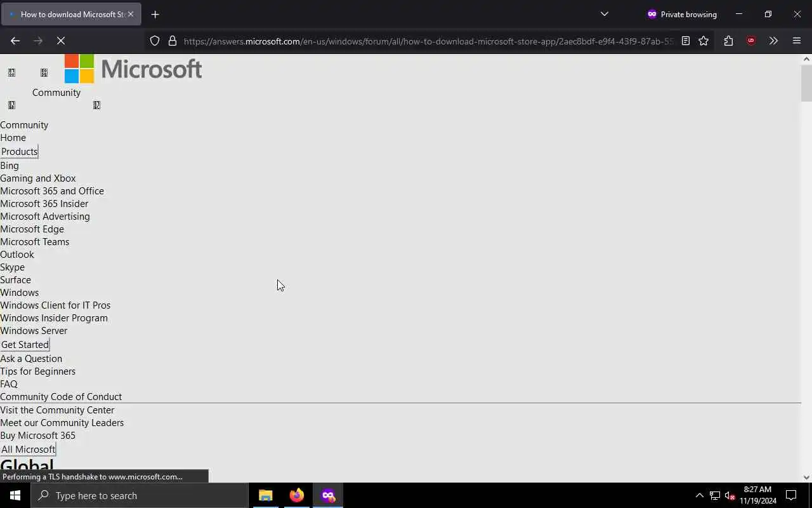812x508 pixels.
Task: Go to Windows Server
Action: click(x=34, y=331)
